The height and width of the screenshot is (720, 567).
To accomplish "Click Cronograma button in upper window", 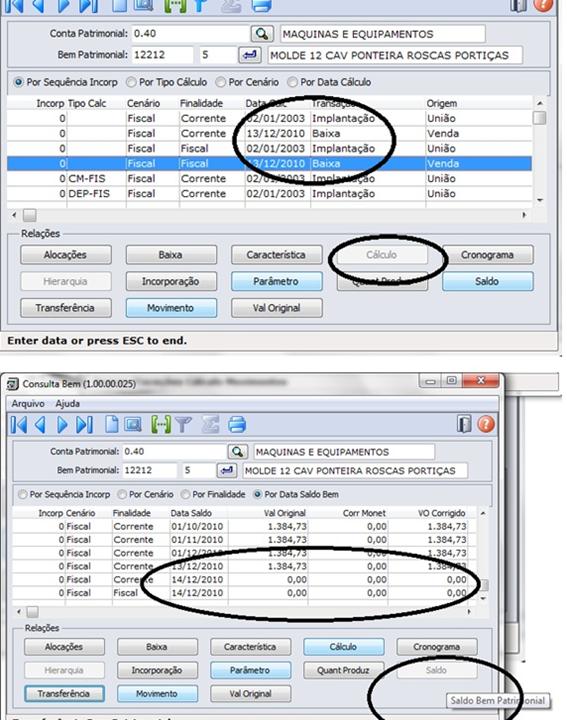I will tap(488, 255).
